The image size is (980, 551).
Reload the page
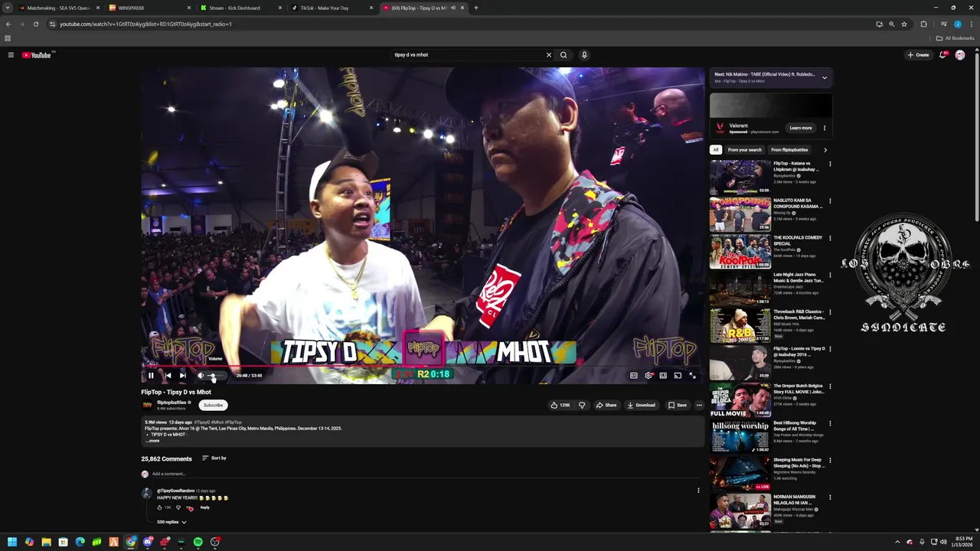35,24
